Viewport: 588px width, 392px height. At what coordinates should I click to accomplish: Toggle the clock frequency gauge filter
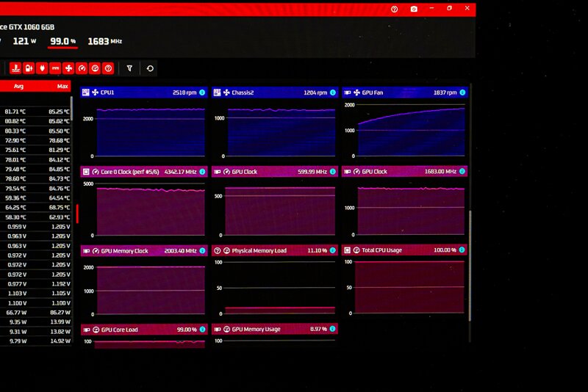tap(82, 68)
